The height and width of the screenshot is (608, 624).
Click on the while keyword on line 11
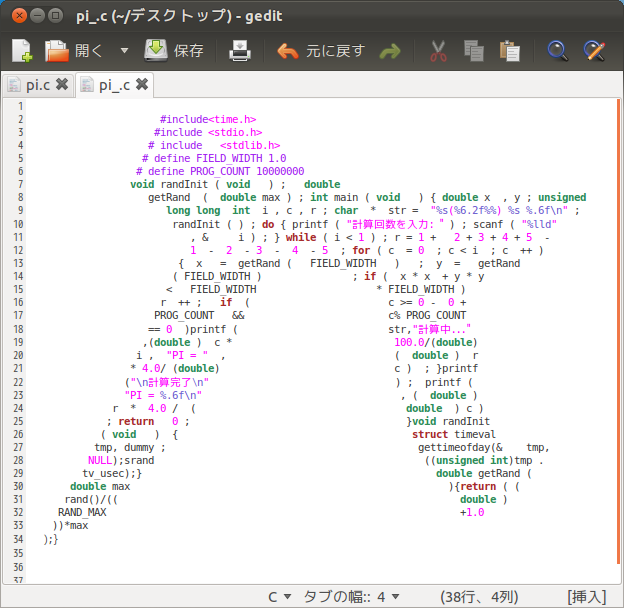coord(301,237)
